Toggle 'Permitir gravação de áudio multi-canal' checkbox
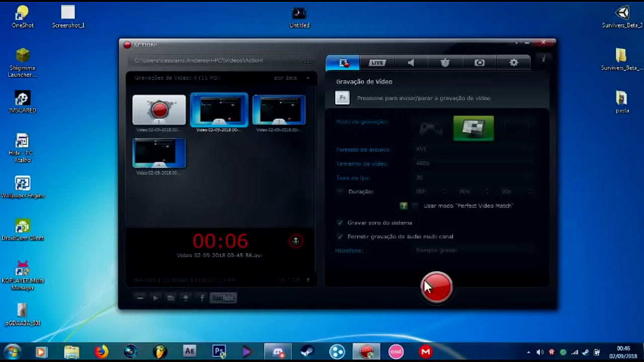This screenshot has height=362, width=644. pos(340,236)
